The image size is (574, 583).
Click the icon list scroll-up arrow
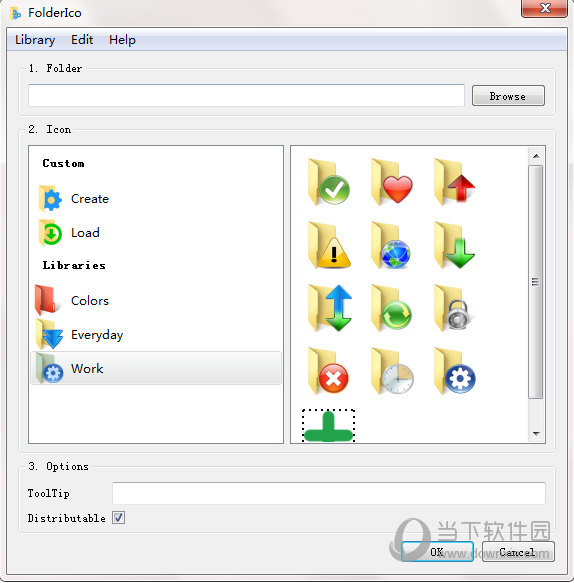536,156
